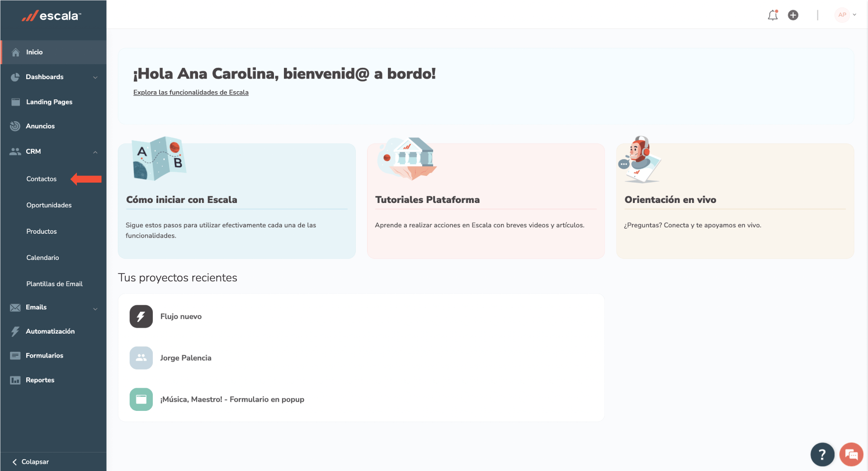Open the notifications bell icon
The image size is (868, 471).
[x=773, y=15]
